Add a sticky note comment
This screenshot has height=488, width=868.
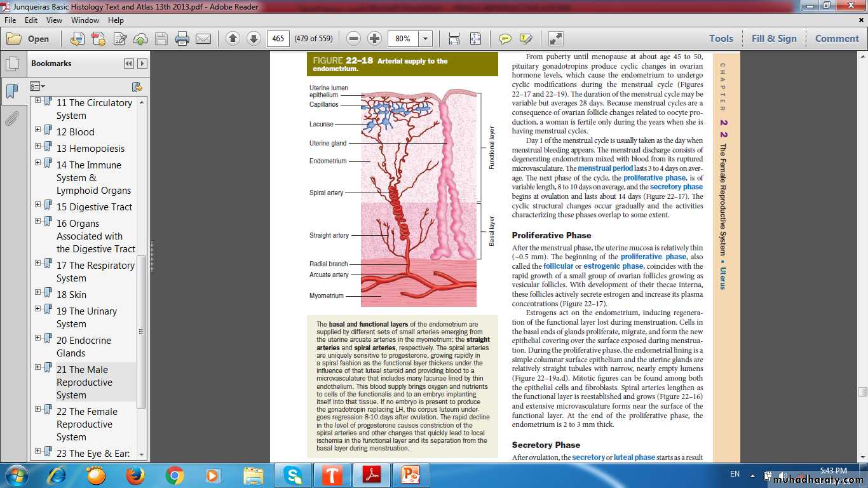[505, 39]
